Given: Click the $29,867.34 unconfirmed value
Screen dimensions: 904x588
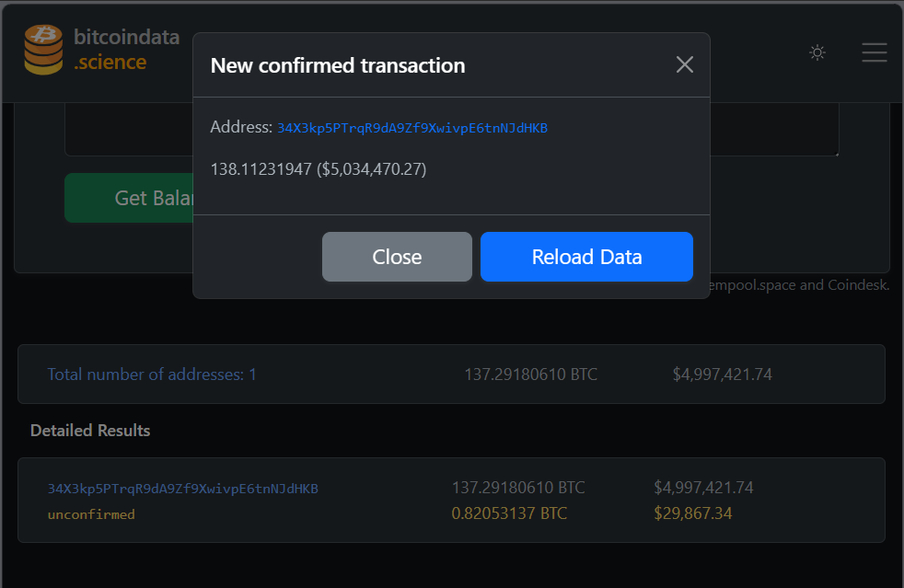Looking at the screenshot, I should (x=692, y=513).
